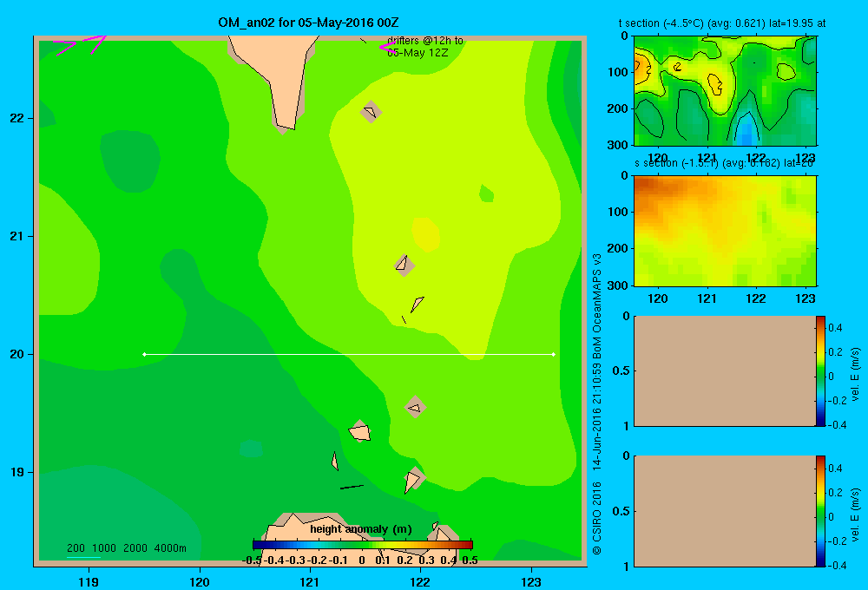Viewport: 868px width, 590px height.
Task: Click the left endpoint of the white section line
Action: tap(144, 354)
